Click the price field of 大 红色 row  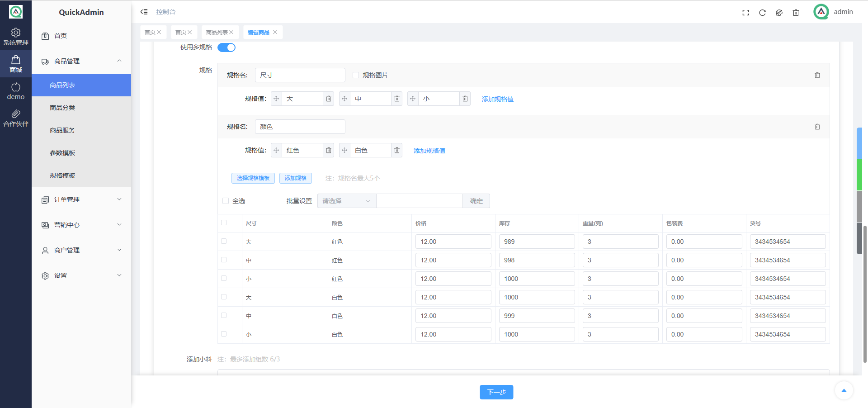(453, 242)
